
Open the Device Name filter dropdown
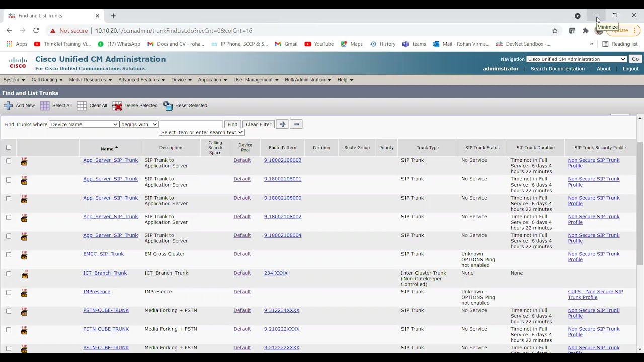coord(84,124)
